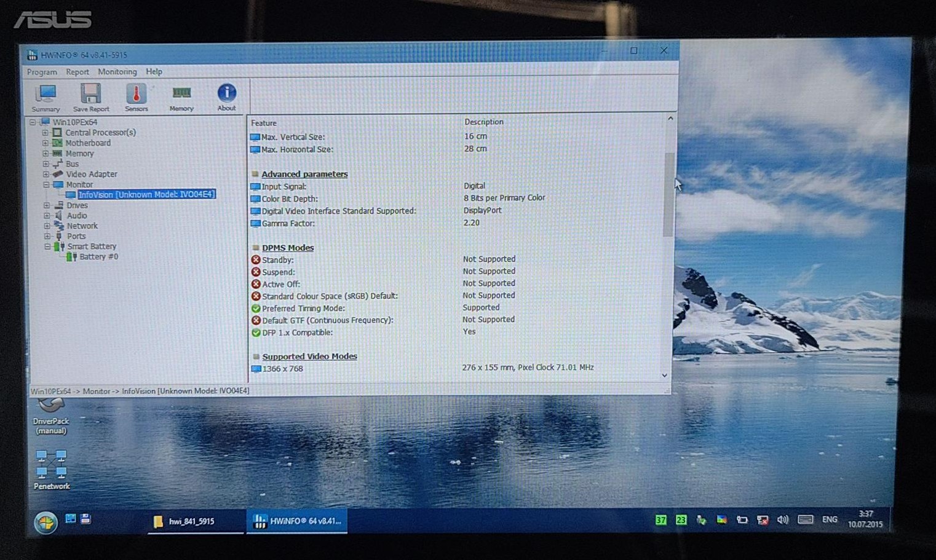
Task: Click the Feature column header
Action: (x=264, y=123)
